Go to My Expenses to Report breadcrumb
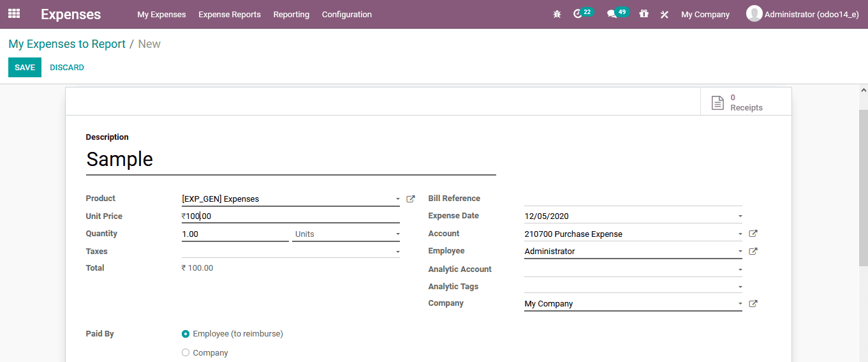The height and width of the screenshot is (362, 868). pyautogui.click(x=67, y=44)
